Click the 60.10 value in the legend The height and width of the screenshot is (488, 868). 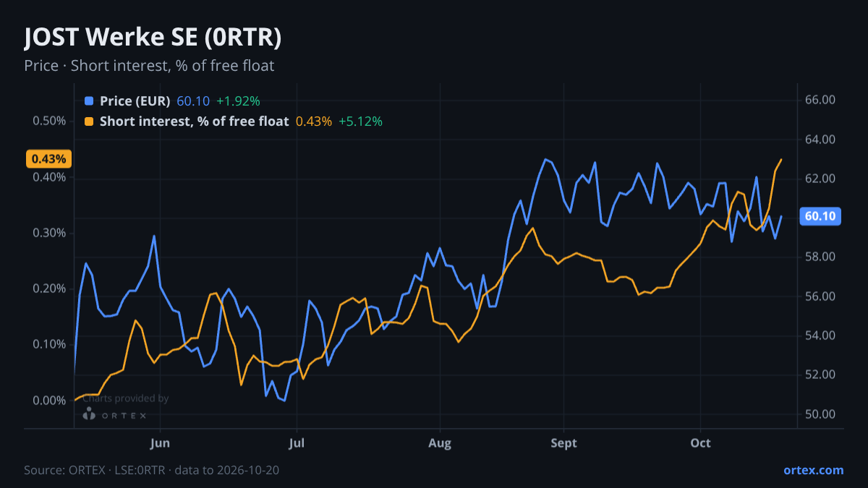pos(193,100)
